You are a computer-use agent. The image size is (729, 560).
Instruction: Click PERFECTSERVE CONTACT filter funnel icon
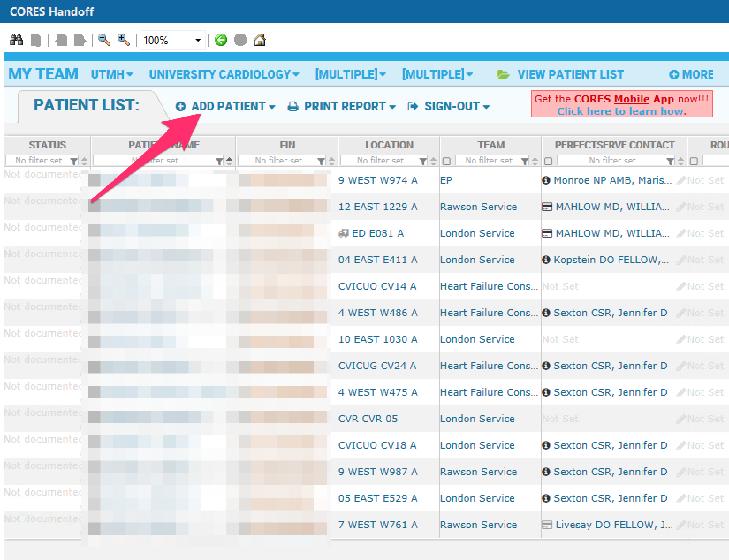(671, 161)
